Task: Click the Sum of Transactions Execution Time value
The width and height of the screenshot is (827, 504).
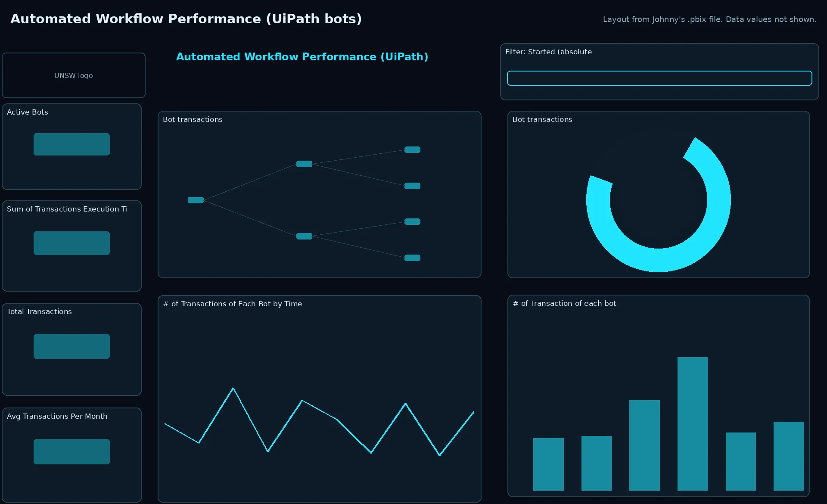Action: pos(72,243)
